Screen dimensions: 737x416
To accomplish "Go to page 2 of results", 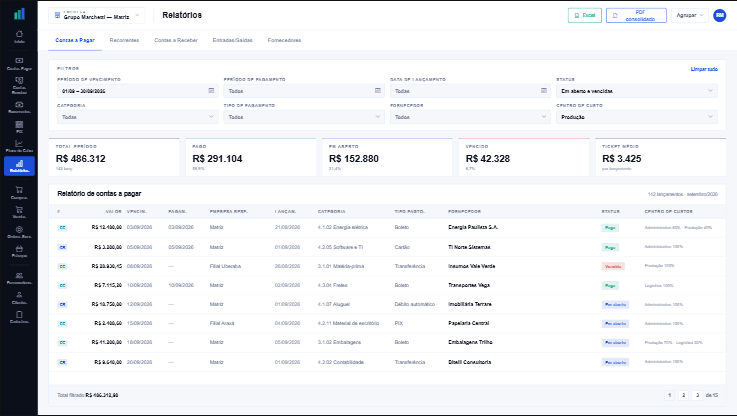I will [683, 395].
